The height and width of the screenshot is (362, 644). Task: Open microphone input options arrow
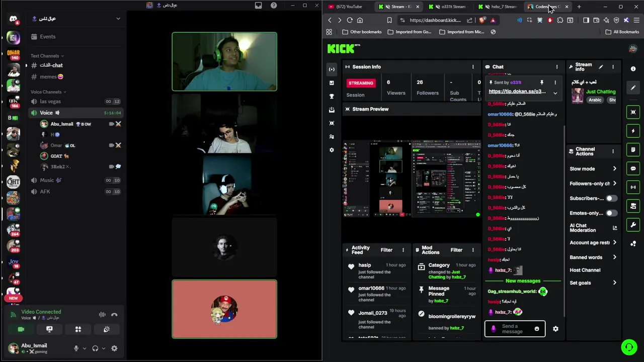pos(84,348)
